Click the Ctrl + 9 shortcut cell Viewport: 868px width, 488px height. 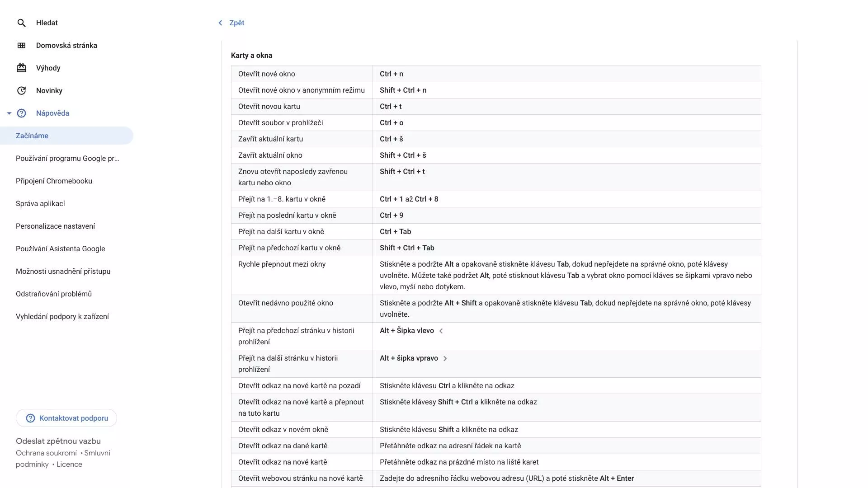[567, 215]
